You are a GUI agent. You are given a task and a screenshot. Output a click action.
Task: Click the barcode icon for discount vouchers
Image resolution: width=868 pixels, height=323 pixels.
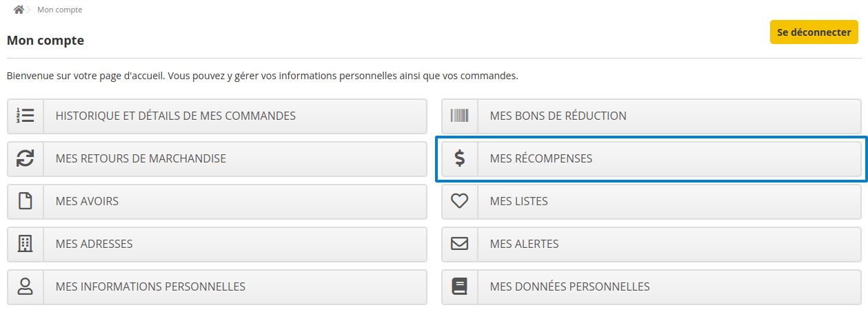coord(459,116)
